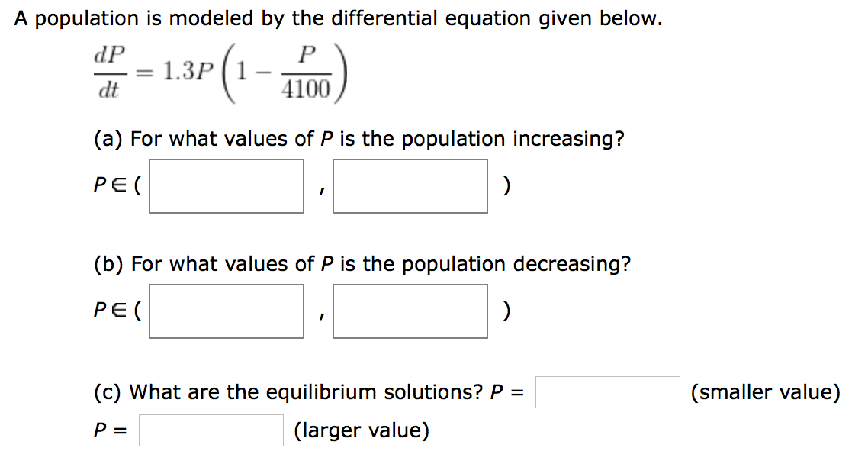
Task: Click the second answer box in part (b)
Action: tap(410, 311)
